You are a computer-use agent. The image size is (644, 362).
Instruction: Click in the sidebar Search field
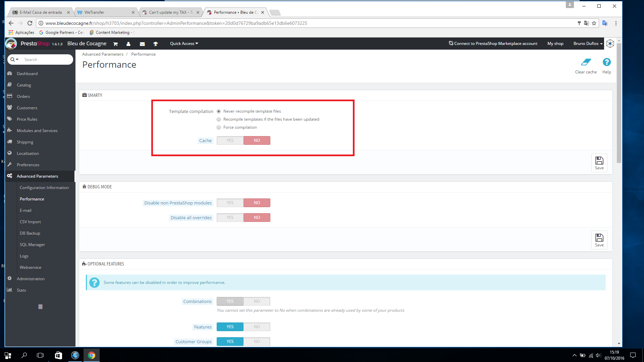(x=46, y=60)
